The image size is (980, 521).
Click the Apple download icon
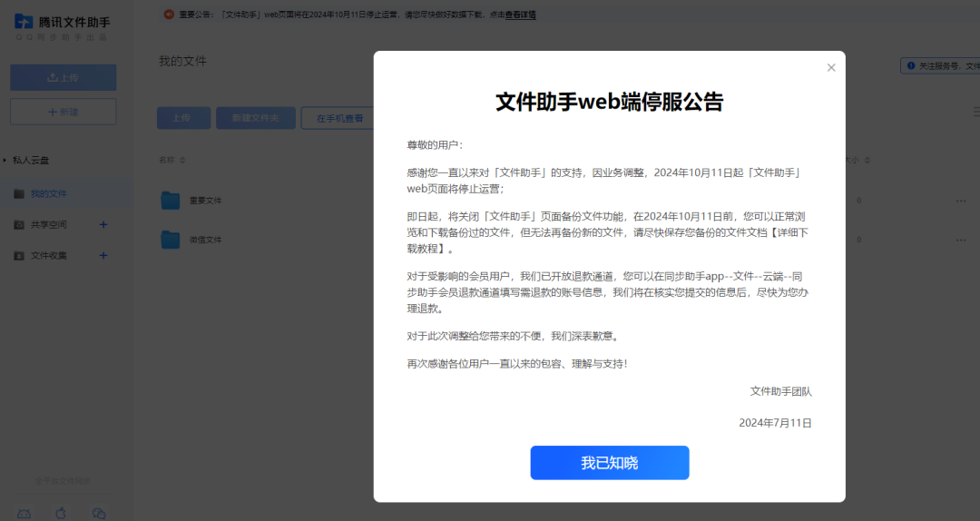[61, 514]
